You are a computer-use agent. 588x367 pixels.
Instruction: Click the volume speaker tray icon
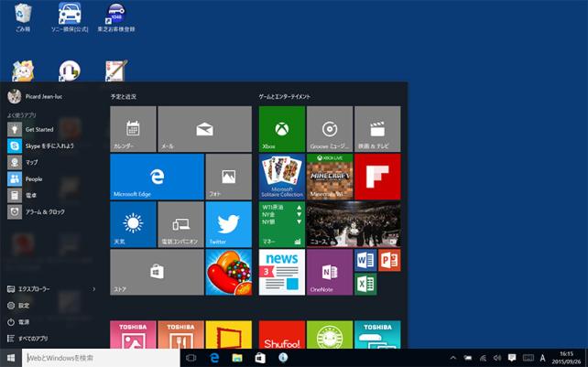[497, 358]
